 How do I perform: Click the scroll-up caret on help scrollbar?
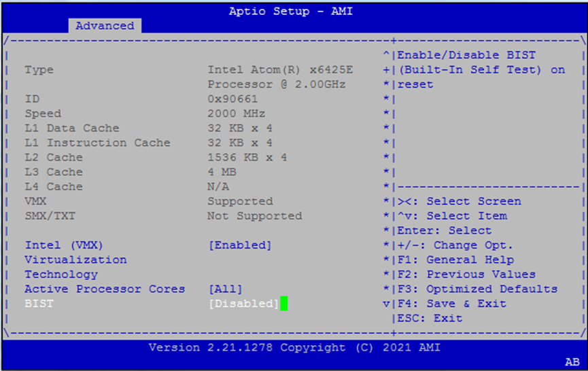coord(386,55)
